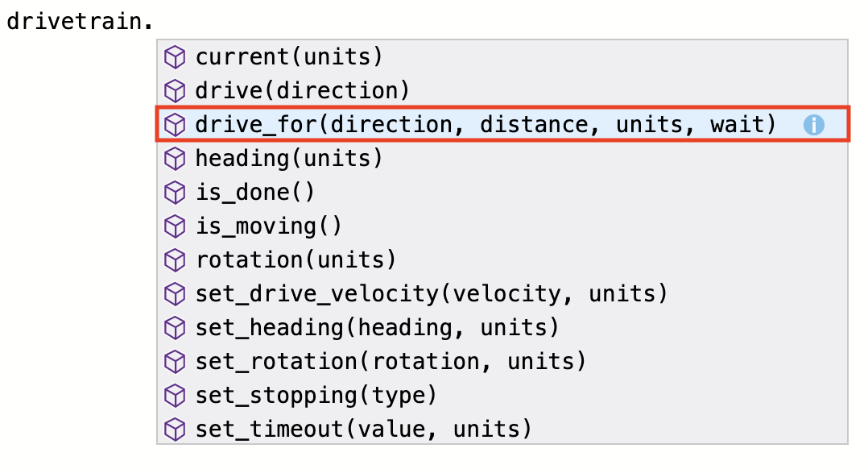The height and width of the screenshot is (469, 868).
Task: Click the cube icon next to heading(units)
Action: point(175,158)
